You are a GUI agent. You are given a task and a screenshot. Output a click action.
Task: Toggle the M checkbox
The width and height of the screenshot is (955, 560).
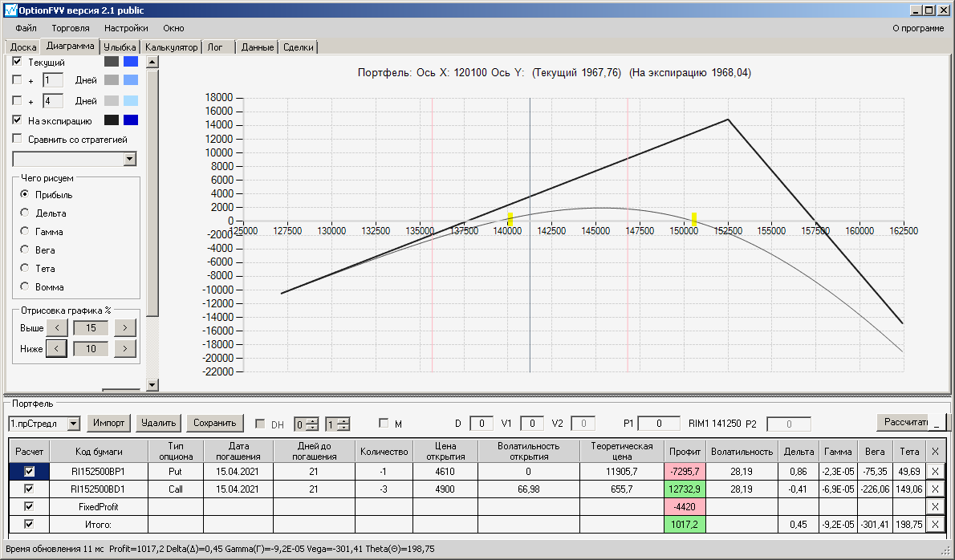[x=383, y=423]
